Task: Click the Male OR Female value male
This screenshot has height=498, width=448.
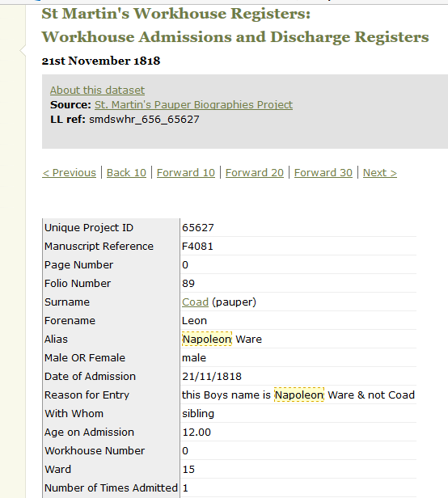Action: click(x=194, y=358)
